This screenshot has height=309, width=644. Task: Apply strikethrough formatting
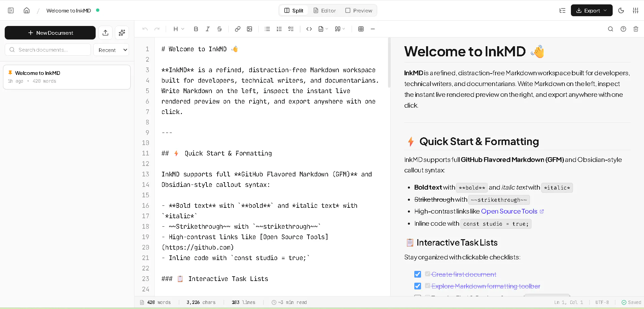(x=220, y=29)
